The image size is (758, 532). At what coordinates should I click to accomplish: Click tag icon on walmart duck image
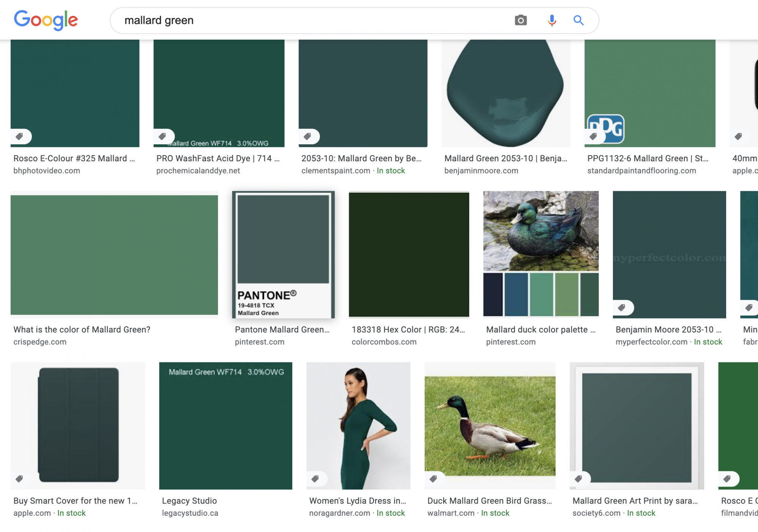coord(434,479)
